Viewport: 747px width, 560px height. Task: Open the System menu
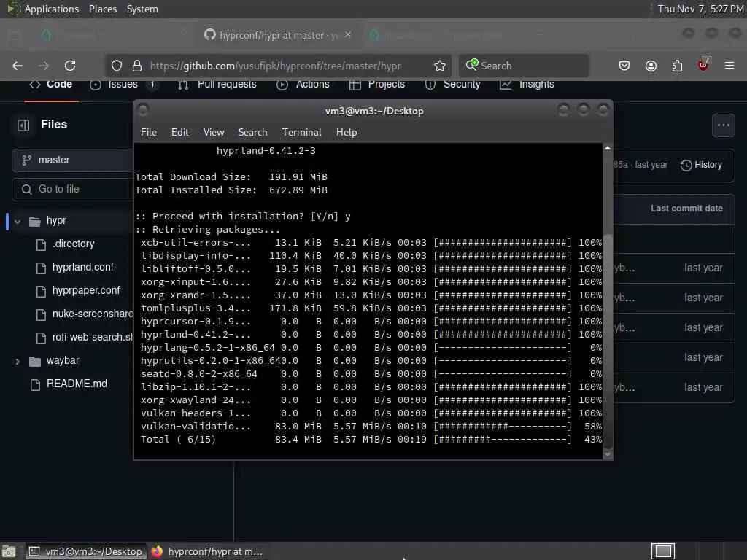click(x=142, y=9)
